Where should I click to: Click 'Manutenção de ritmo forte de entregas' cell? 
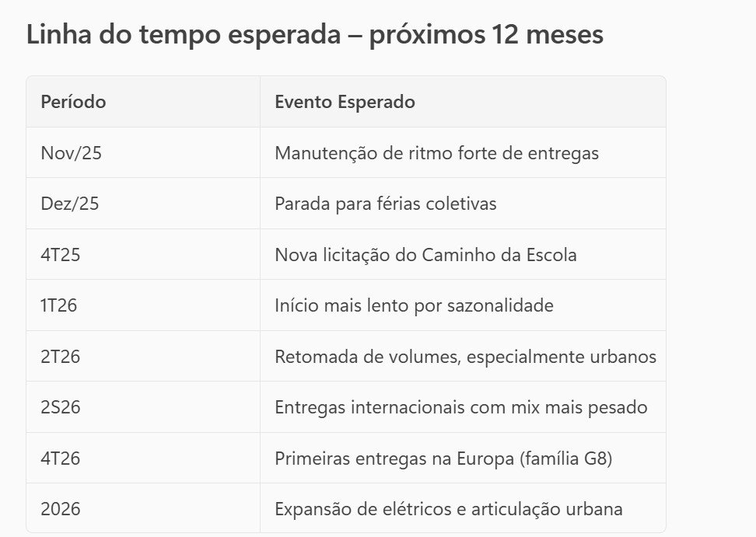click(436, 153)
